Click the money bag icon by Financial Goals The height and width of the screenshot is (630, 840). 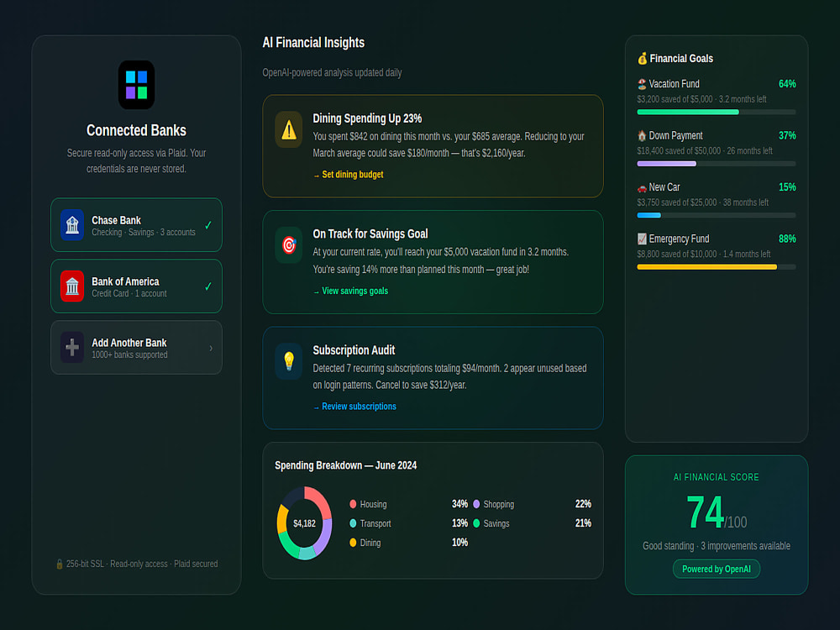point(643,59)
